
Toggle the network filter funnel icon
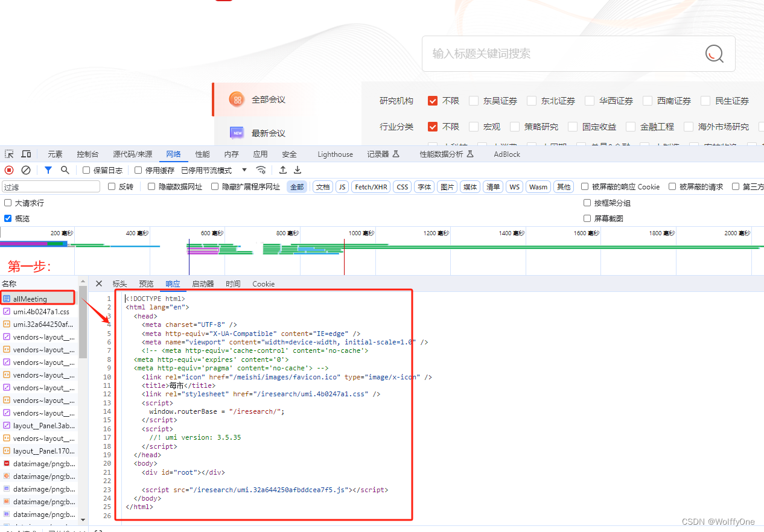48,170
